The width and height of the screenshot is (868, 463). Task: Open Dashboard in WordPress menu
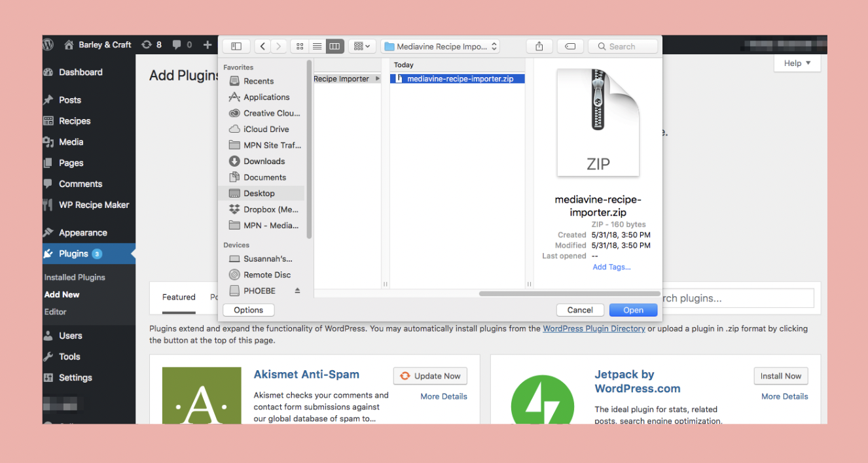coord(81,72)
